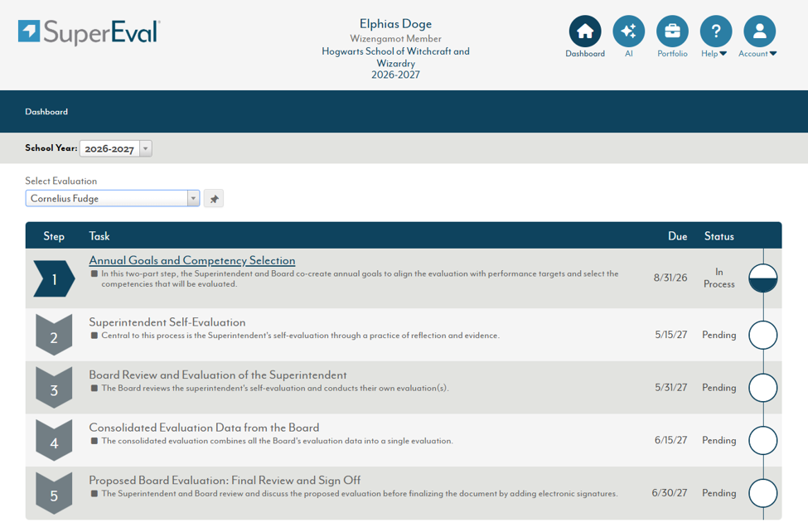Click step 2 empty status circle
808x532 pixels.
point(762,335)
